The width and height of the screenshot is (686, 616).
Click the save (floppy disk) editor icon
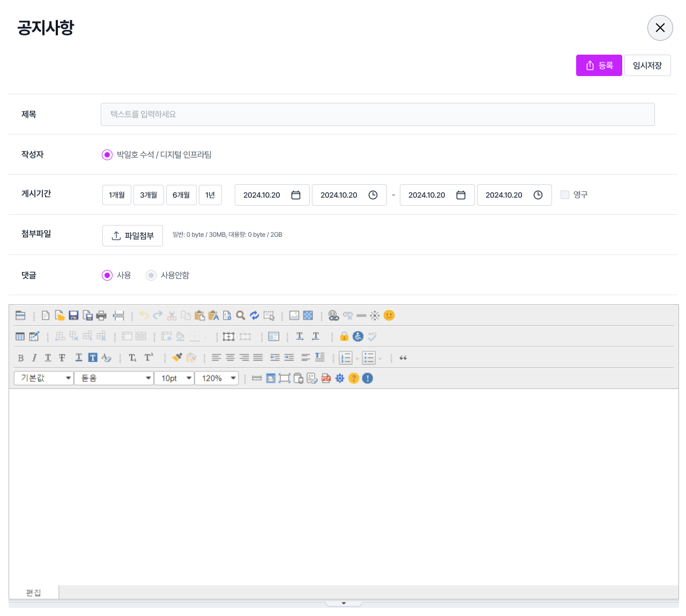pyautogui.click(x=73, y=315)
